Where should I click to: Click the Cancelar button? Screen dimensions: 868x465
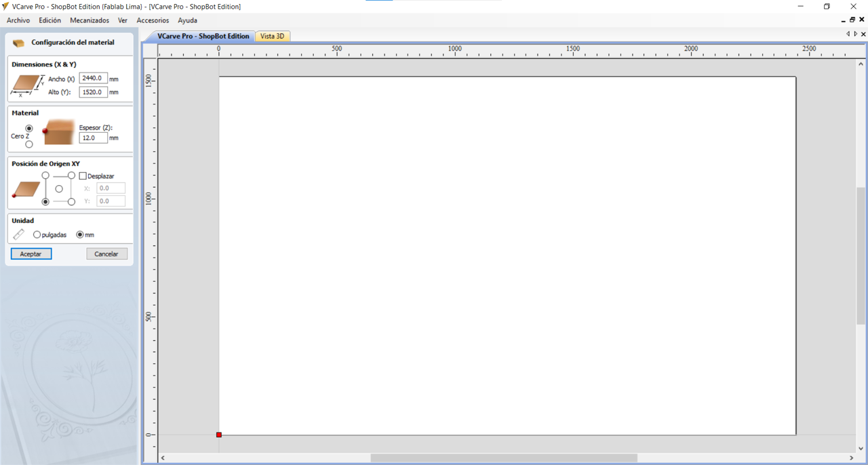coord(106,254)
